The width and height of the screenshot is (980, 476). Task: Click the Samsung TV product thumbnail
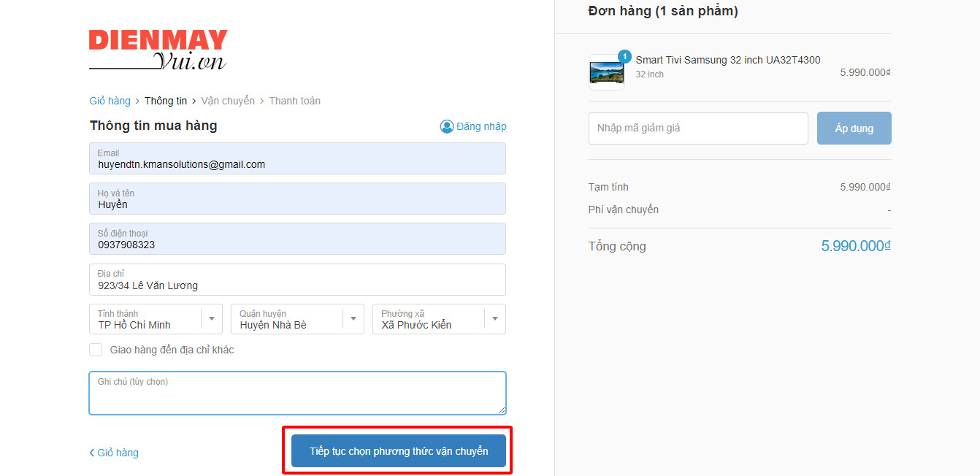coord(606,72)
